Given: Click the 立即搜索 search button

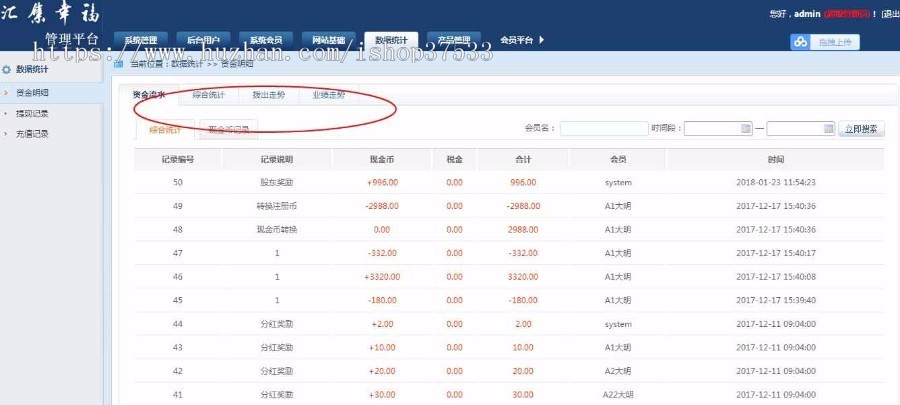Looking at the screenshot, I should (x=862, y=128).
